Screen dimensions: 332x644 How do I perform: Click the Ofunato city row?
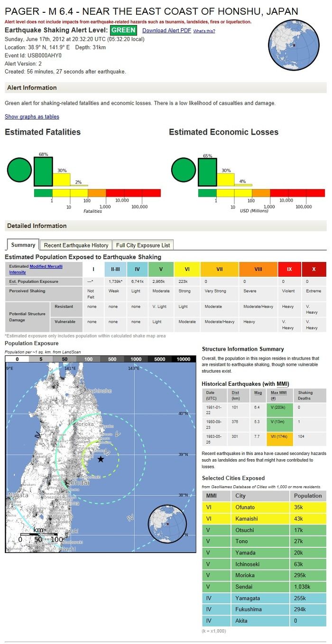264,508
